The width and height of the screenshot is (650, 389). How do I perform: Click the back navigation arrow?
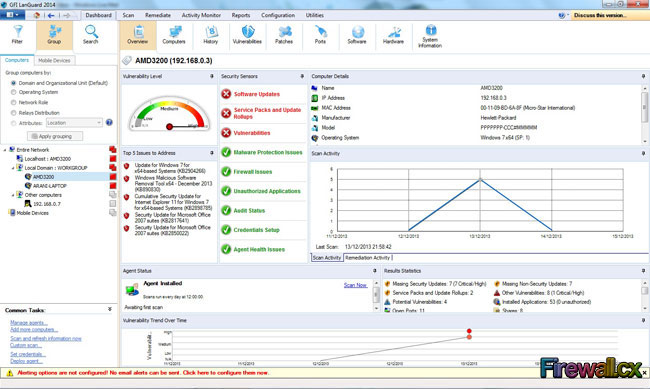click(51, 15)
